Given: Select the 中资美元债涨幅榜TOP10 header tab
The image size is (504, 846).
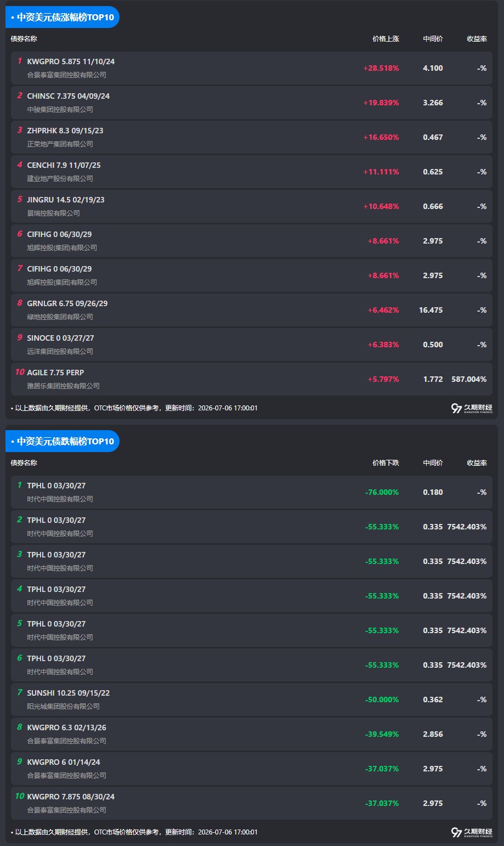Looking at the screenshot, I should click(x=63, y=17).
